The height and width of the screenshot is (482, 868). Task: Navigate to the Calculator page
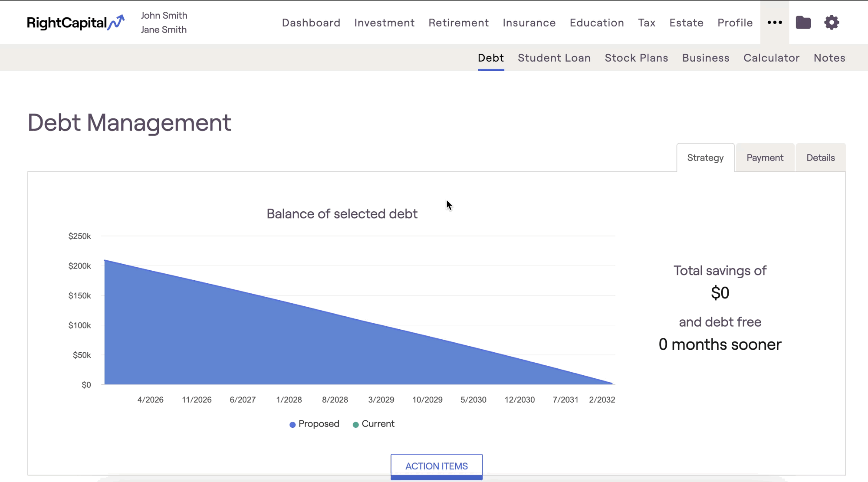tap(771, 58)
